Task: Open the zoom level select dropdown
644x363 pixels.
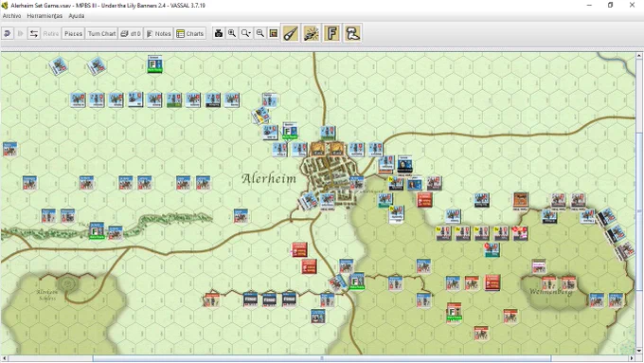Action: click(x=246, y=34)
